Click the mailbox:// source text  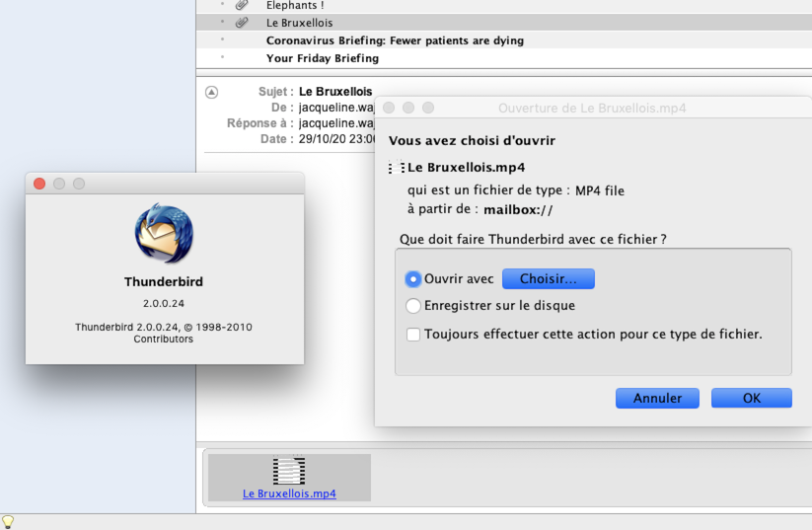click(518, 210)
